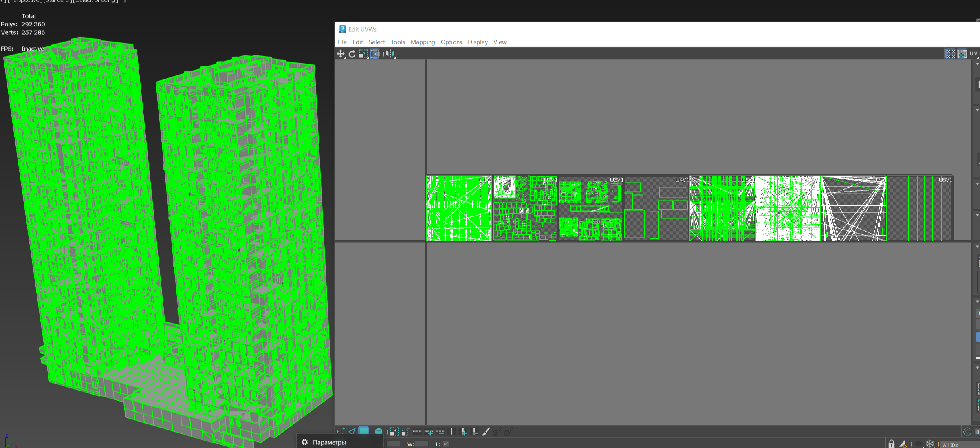Toggle Select by Element UV
Image resolution: width=980 pixels, height=448 pixels.
[379, 431]
